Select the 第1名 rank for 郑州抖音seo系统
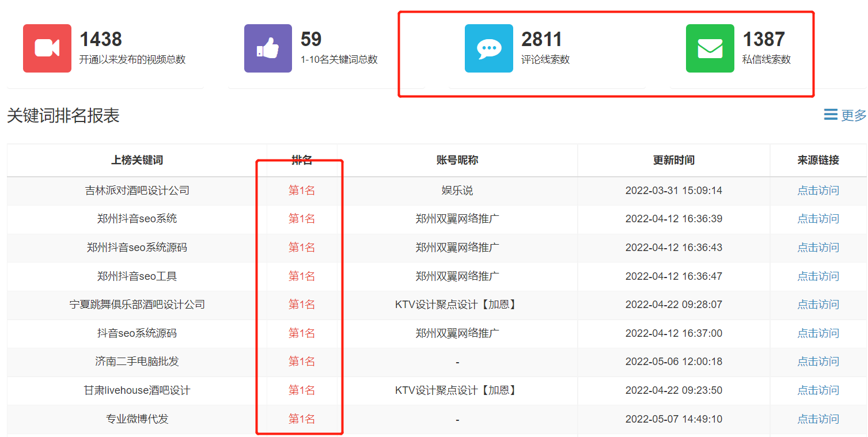The height and width of the screenshot is (437, 868). 301,219
